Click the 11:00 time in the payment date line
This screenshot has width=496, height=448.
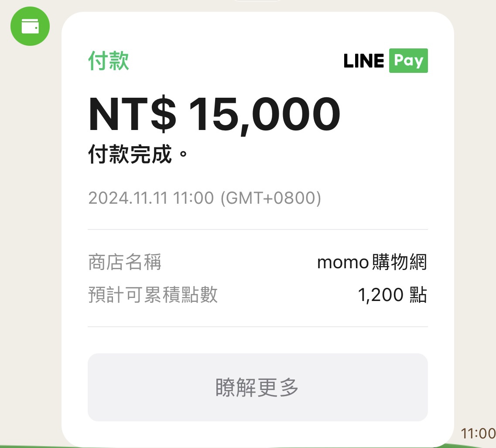pyautogui.click(x=194, y=198)
